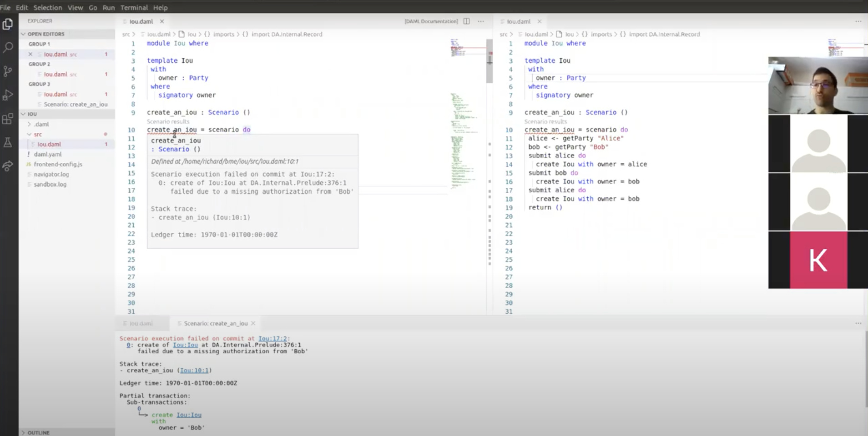The image size is (868, 436).
Task: Open the Explorer view in activity bar
Action: click(x=8, y=24)
